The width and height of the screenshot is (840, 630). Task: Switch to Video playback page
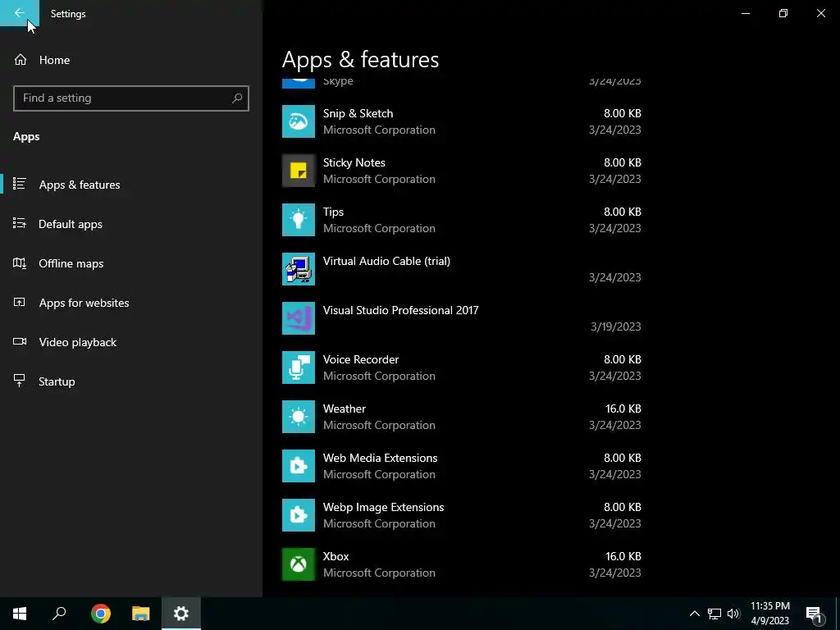pos(77,342)
